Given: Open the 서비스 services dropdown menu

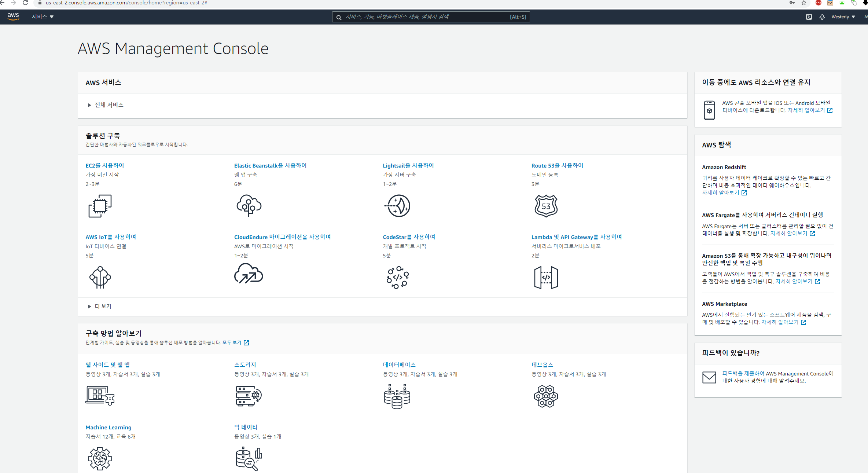Looking at the screenshot, I should tap(43, 16).
